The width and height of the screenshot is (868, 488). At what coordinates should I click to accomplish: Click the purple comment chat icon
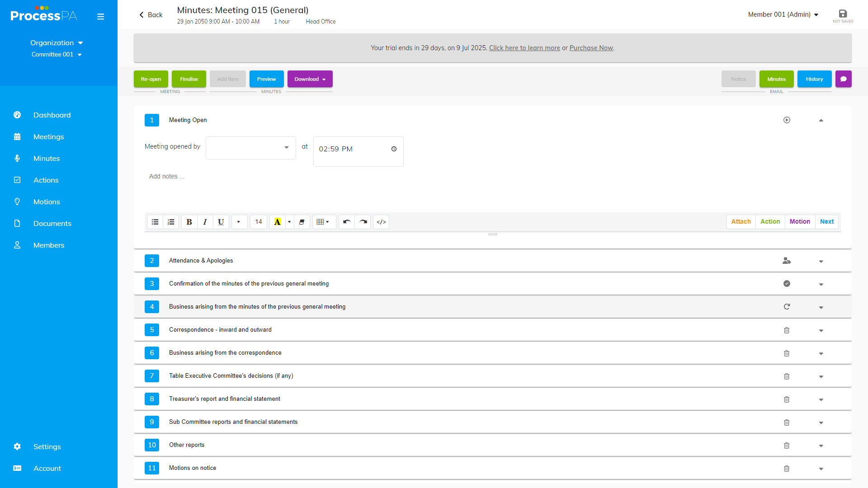pyautogui.click(x=843, y=79)
